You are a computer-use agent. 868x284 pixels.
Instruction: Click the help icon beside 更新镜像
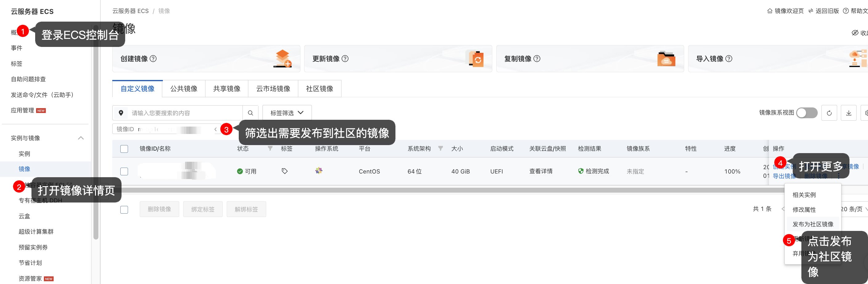[x=345, y=59]
